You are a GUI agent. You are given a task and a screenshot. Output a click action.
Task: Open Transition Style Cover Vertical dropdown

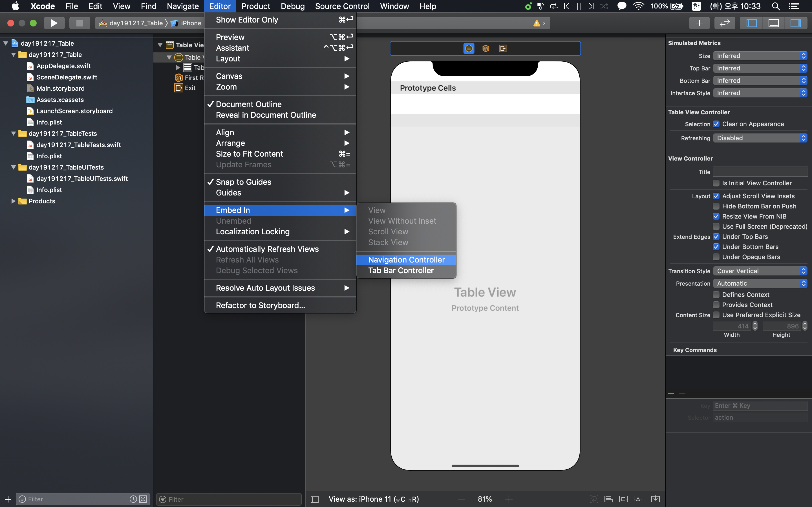click(760, 271)
